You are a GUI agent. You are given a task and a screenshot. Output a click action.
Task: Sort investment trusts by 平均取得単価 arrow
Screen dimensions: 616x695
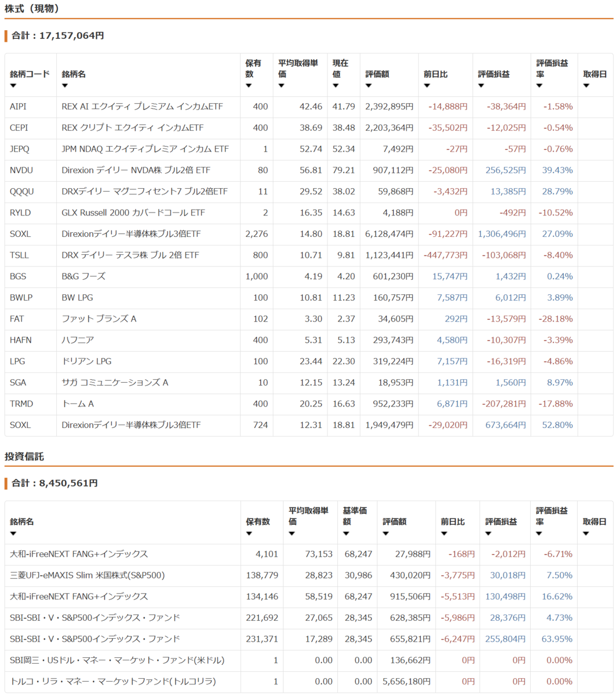291,534
